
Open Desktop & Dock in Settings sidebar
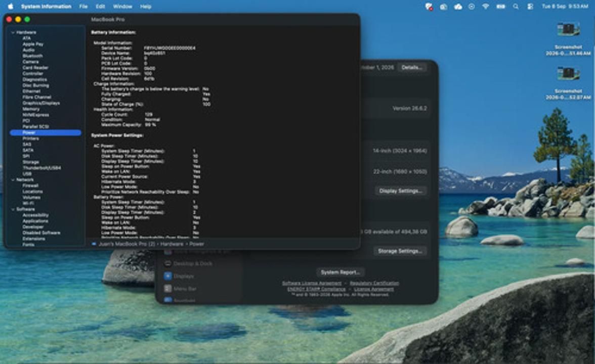(189, 263)
